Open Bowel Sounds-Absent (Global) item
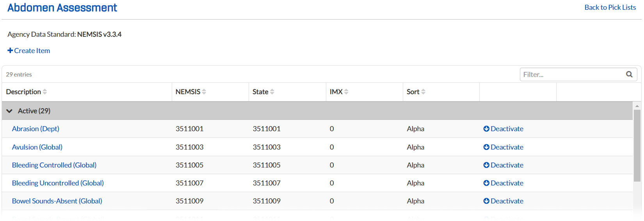 [x=57, y=201]
